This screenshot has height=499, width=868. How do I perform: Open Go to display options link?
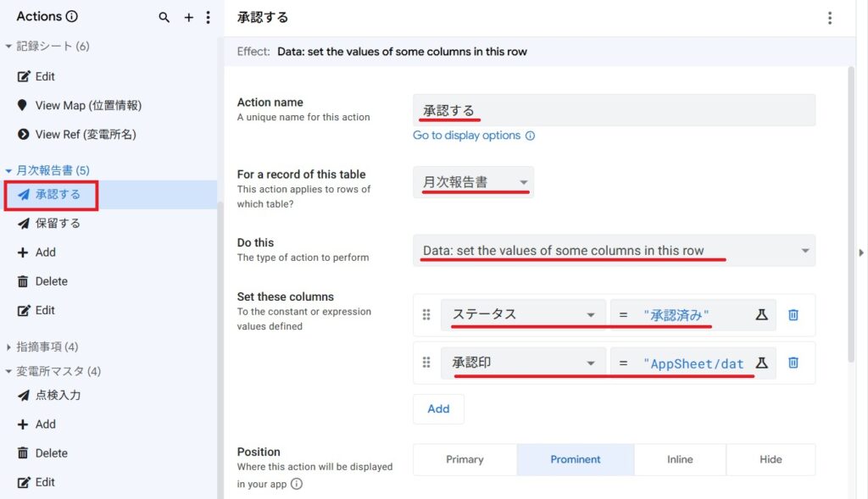467,136
